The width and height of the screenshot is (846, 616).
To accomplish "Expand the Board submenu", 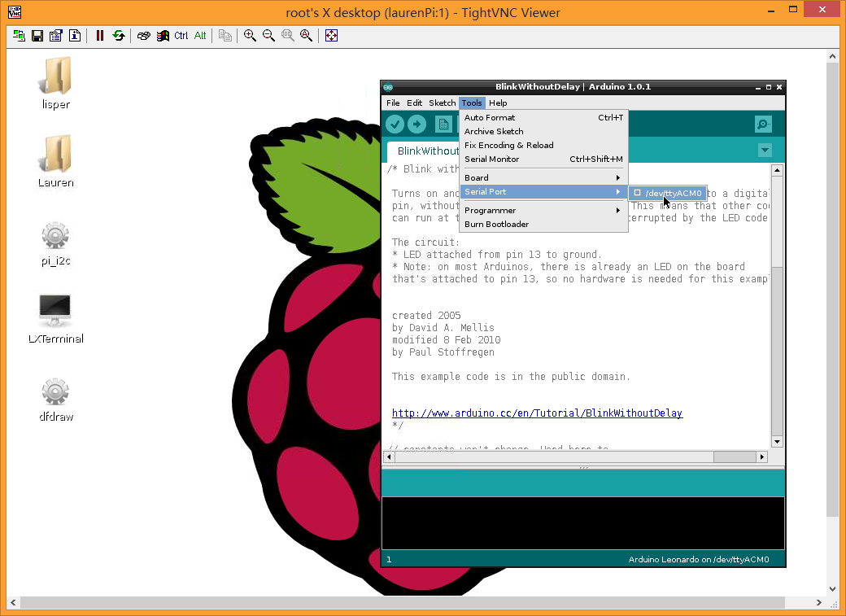I will click(x=543, y=177).
